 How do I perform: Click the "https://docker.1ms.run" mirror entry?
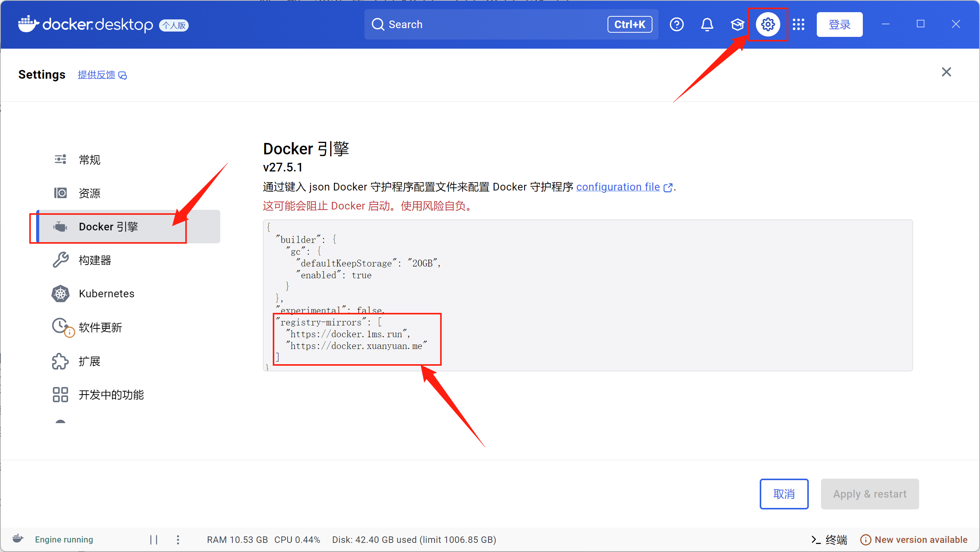click(x=348, y=334)
